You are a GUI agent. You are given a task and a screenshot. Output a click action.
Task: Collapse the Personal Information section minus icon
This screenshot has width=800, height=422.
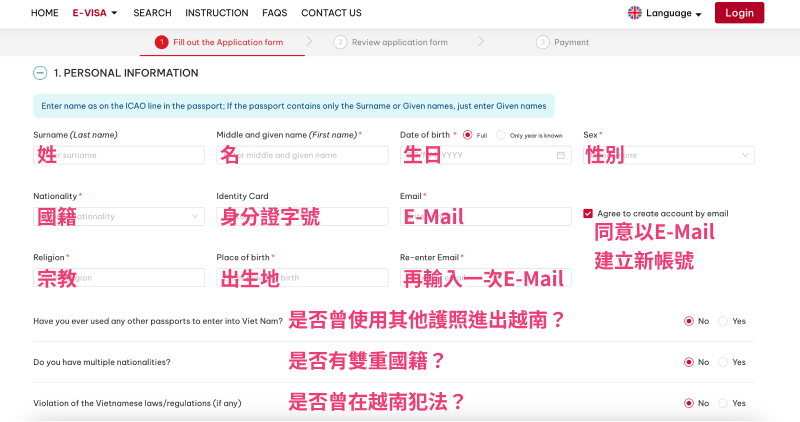(x=40, y=73)
